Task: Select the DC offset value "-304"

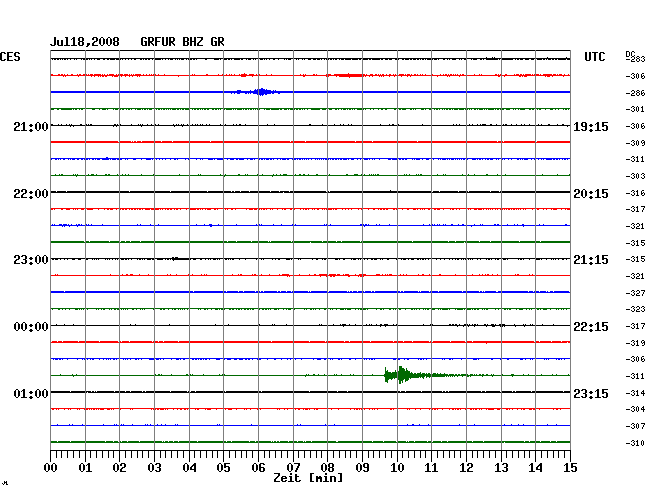Action: 635,409
